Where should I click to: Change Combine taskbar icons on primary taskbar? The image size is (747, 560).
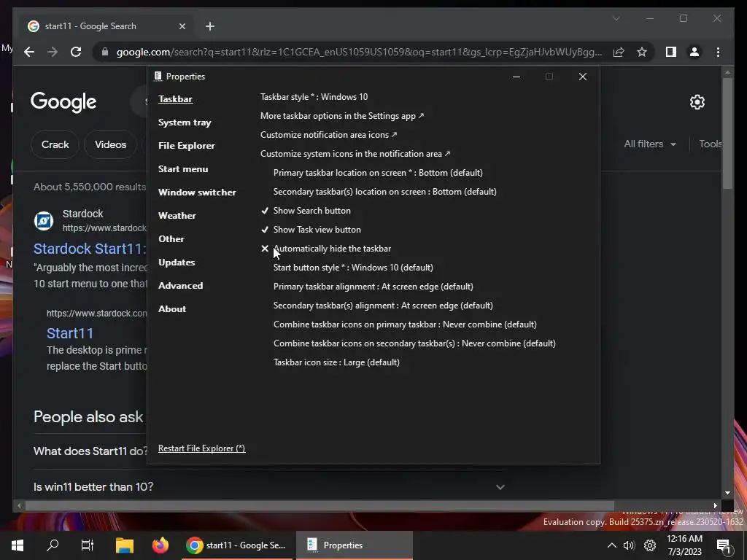[405, 324]
